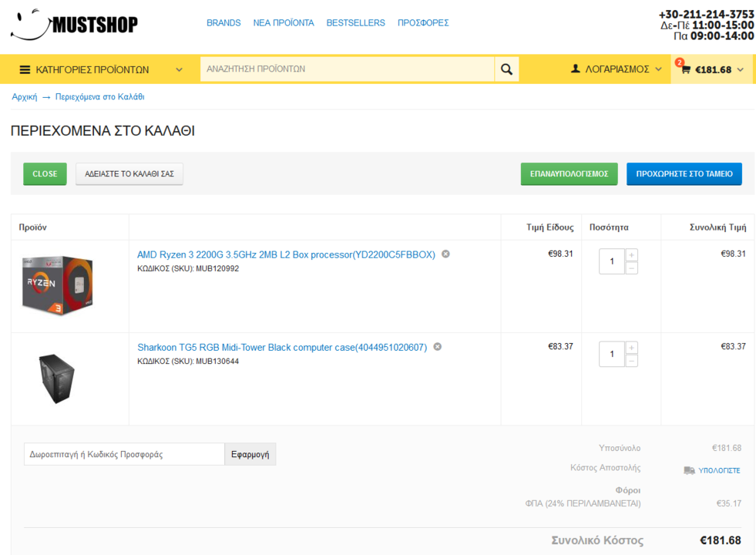Click SKU text MUB130644

point(217,362)
